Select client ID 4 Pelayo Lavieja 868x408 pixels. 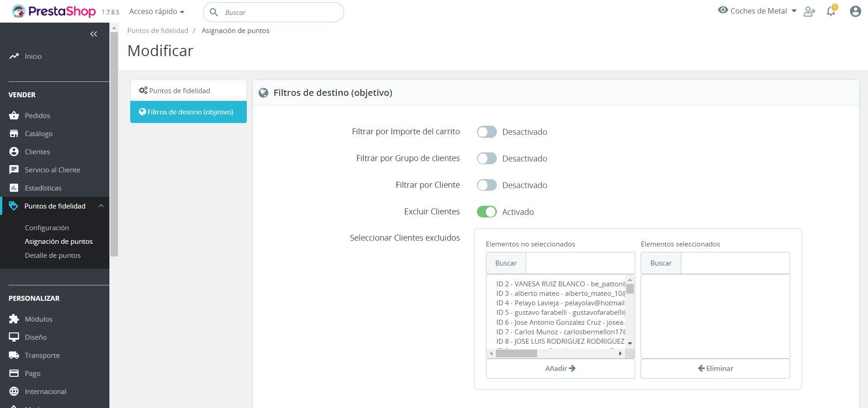pyautogui.click(x=560, y=303)
